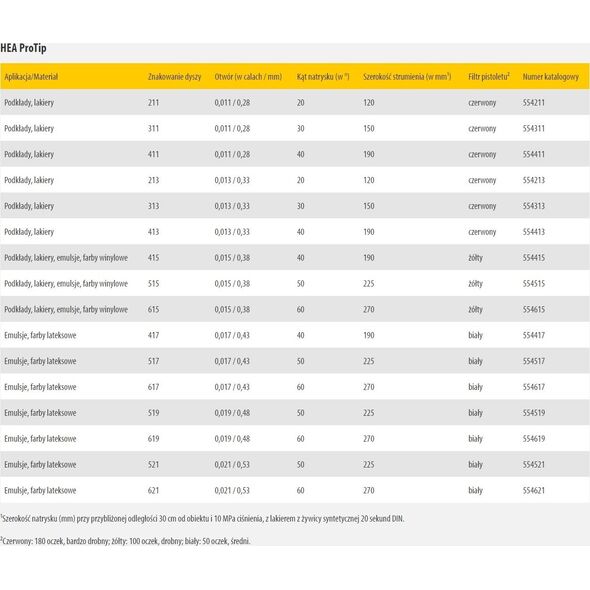The image size is (590, 590).
Task: Select catalog number 554621
Action: (x=534, y=490)
